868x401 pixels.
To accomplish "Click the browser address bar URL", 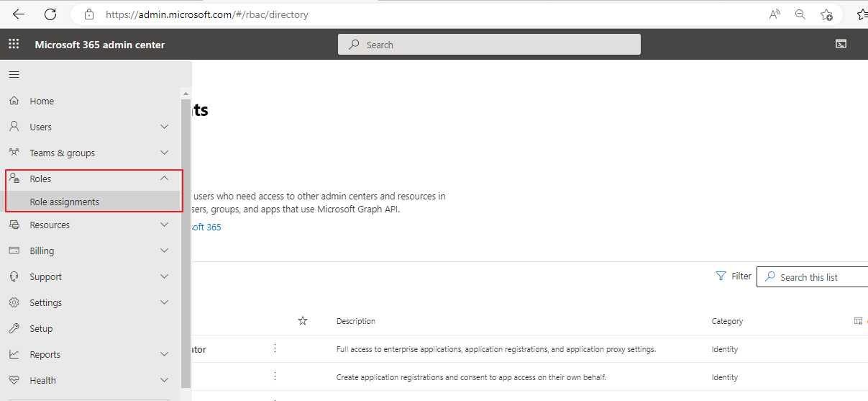I will [207, 14].
